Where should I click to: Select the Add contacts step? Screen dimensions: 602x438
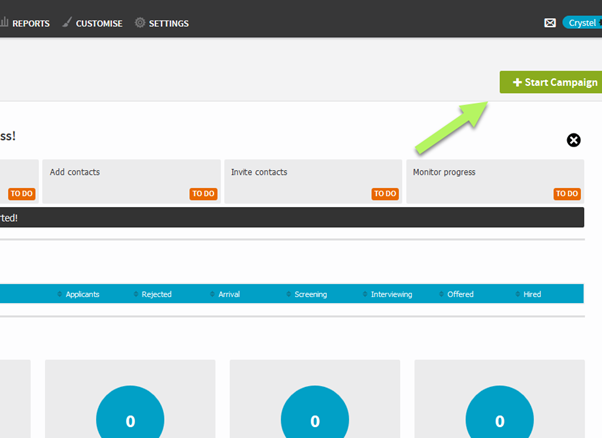tap(129, 181)
